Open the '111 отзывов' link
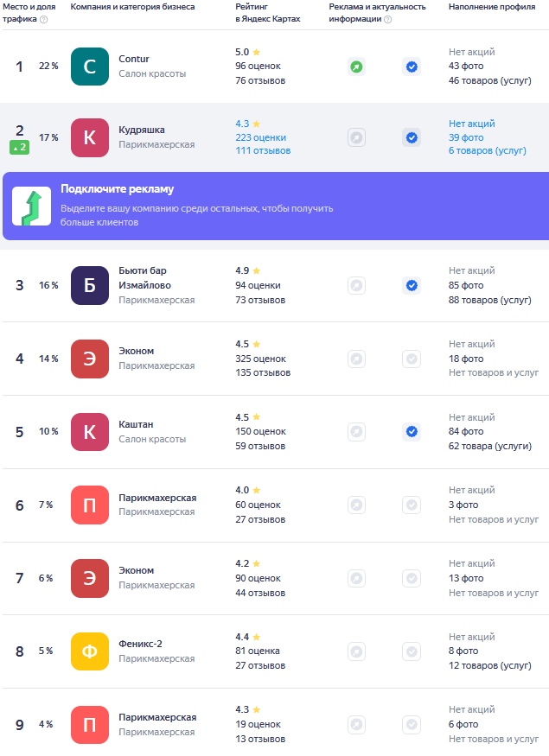This screenshot has height=756, width=549. coord(263,150)
